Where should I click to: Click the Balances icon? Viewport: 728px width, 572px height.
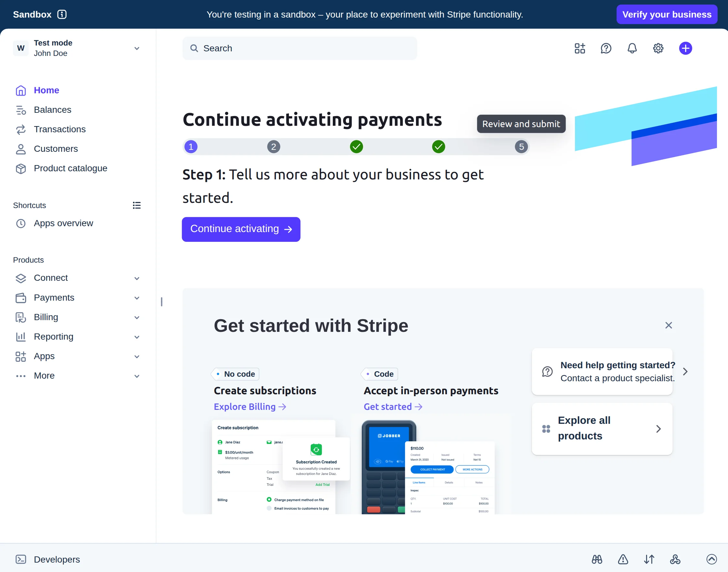[21, 110]
